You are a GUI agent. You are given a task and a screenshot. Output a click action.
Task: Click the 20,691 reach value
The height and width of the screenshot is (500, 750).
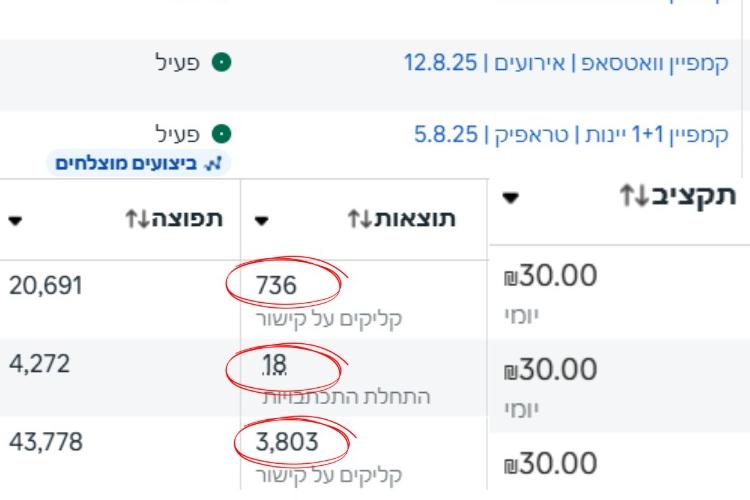coord(46,286)
